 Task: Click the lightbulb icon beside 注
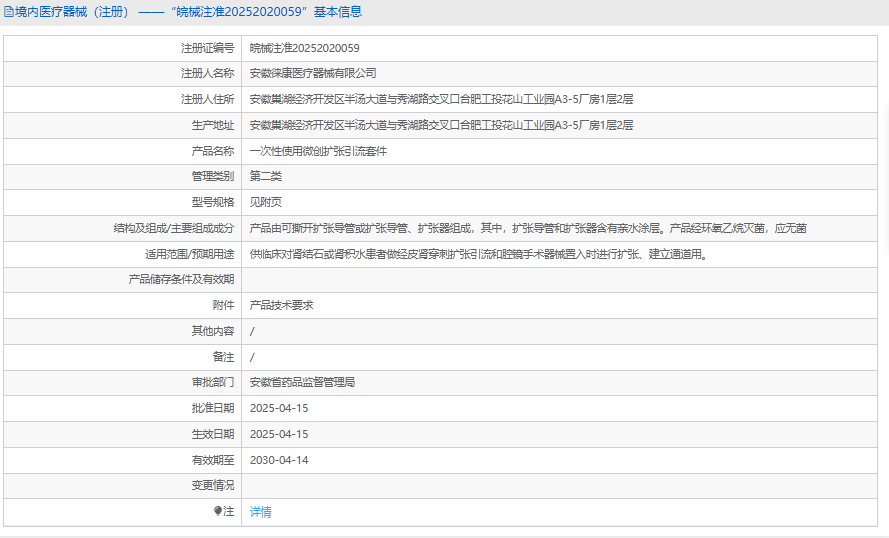[218, 511]
